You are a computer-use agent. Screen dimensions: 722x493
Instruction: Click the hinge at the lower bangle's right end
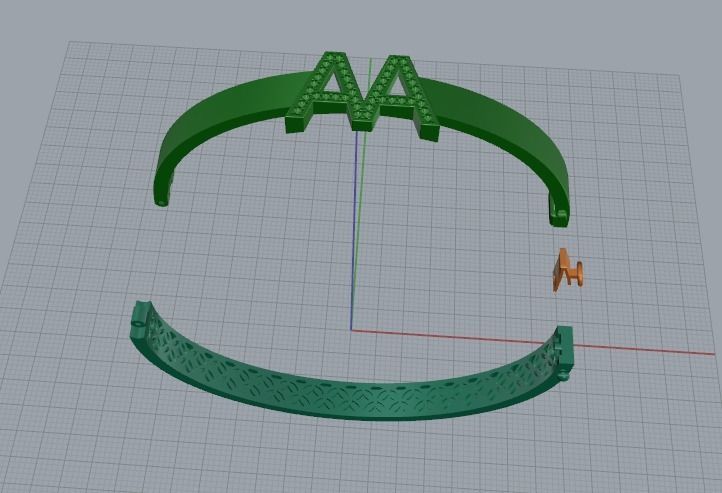point(565,354)
